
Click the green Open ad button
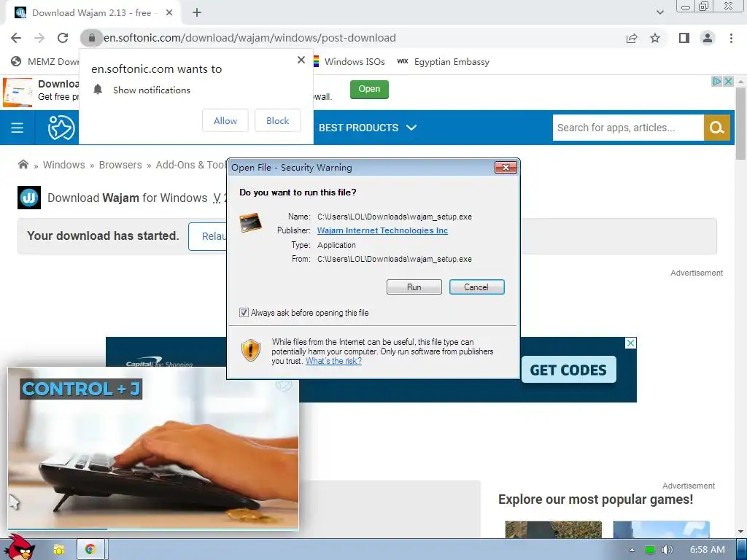[369, 89]
